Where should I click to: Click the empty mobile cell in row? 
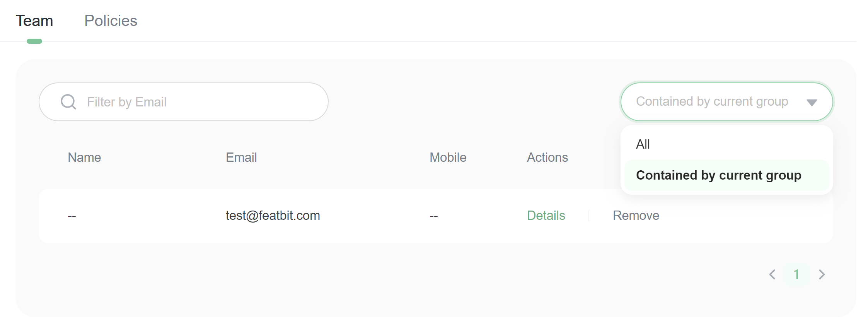click(433, 216)
